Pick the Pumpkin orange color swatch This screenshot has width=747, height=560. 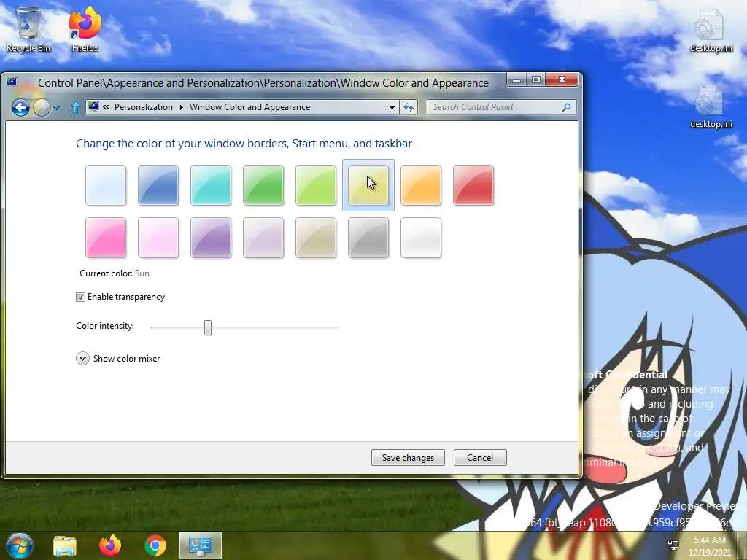click(x=421, y=185)
